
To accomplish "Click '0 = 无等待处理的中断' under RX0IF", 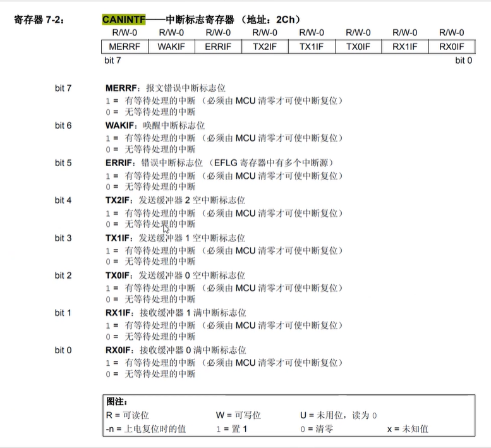I will (x=150, y=374).
